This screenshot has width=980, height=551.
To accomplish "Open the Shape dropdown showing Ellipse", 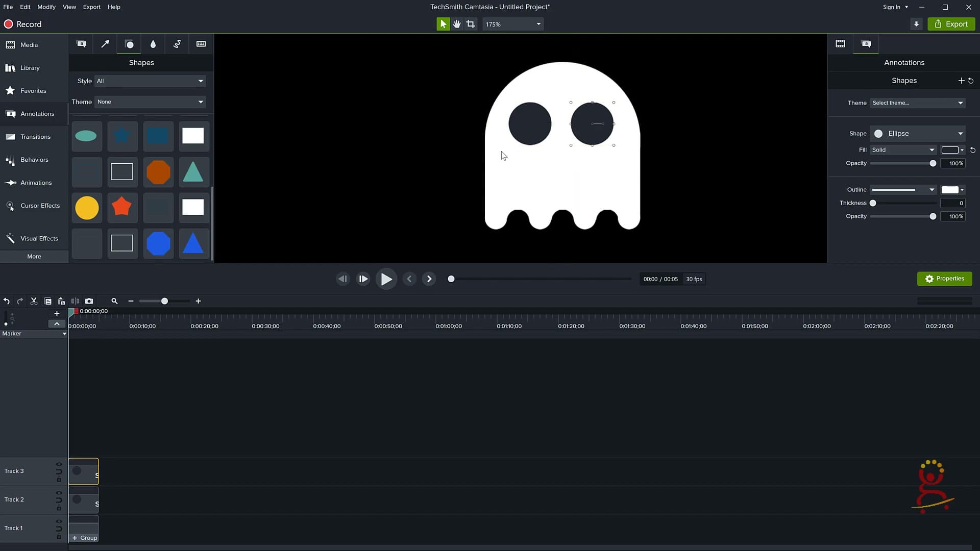I will [x=917, y=133].
